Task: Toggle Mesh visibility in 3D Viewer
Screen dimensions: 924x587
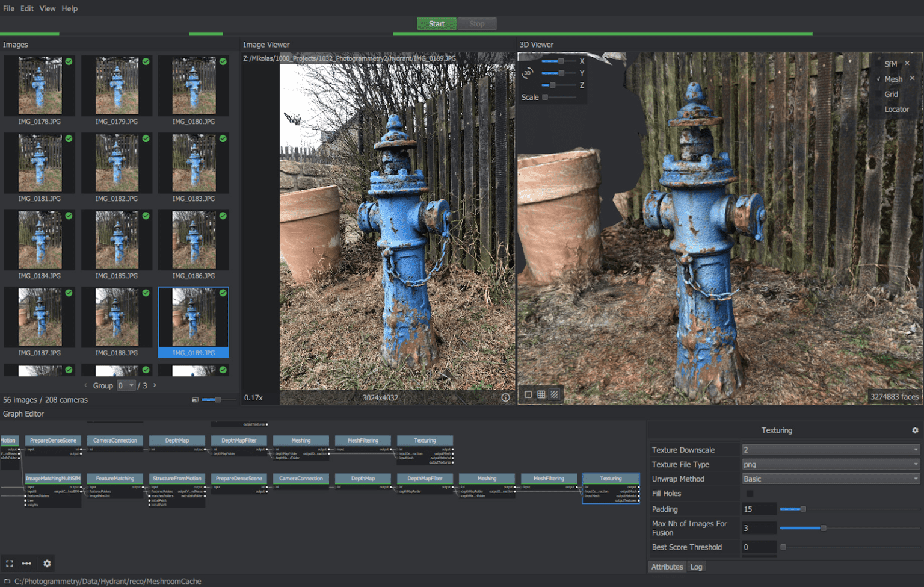Action: tap(894, 78)
